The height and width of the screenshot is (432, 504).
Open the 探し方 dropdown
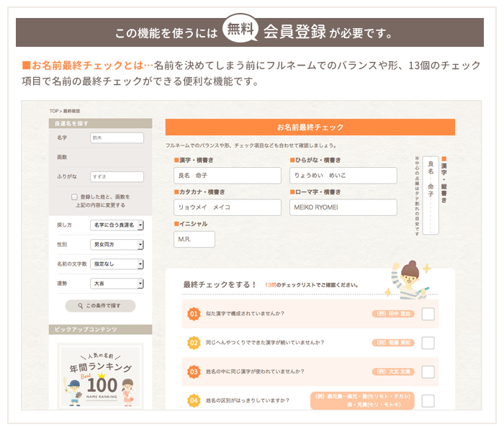[117, 225]
